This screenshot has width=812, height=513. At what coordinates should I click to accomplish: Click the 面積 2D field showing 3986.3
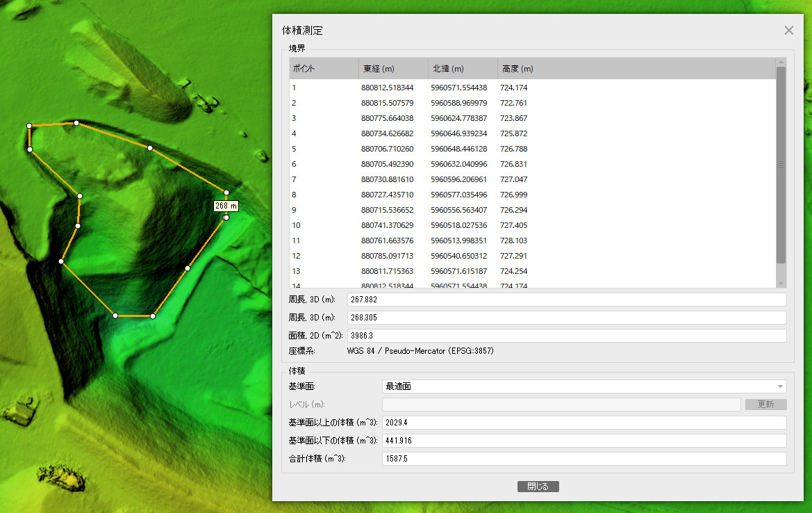click(567, 336)
